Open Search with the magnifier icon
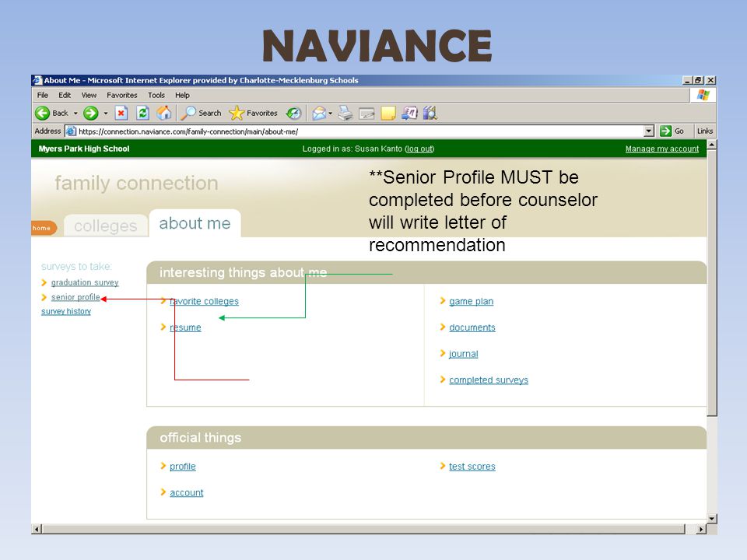 (188, 113)
